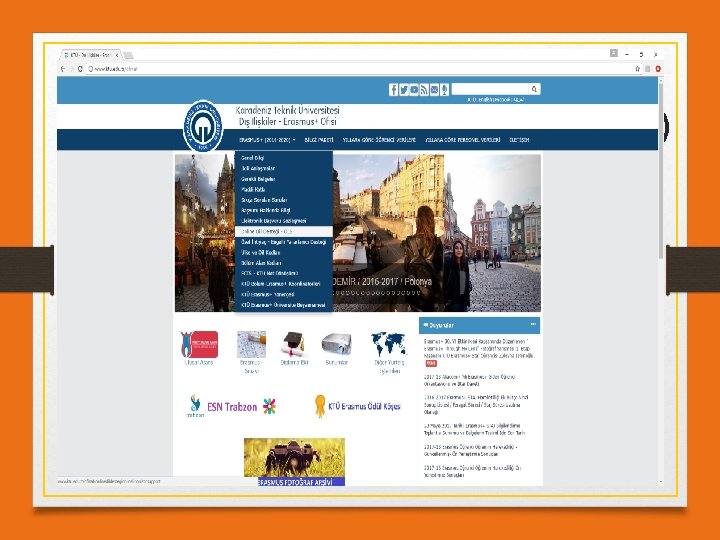Open the Erasmus+ Sınavı icon link

click(x=251, y=352)
